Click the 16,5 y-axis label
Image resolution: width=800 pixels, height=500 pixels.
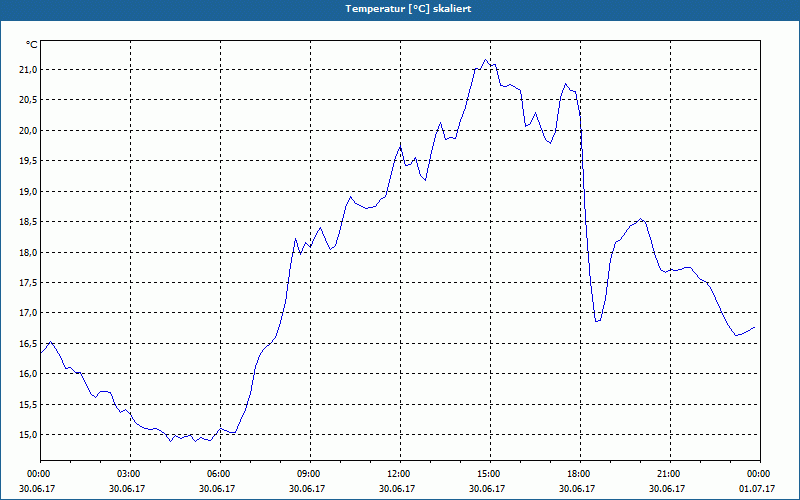[28, 343]
